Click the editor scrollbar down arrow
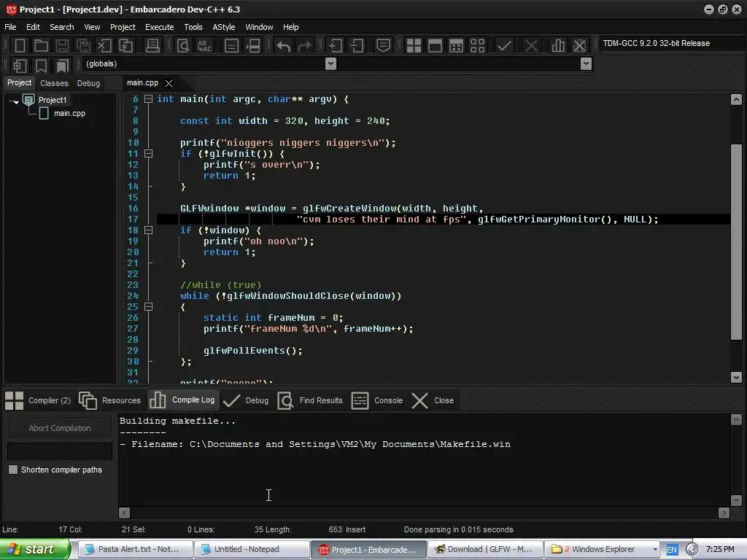The width and height of the screenshot is (747, 560). pyautogui.click(x=736, y=377)
